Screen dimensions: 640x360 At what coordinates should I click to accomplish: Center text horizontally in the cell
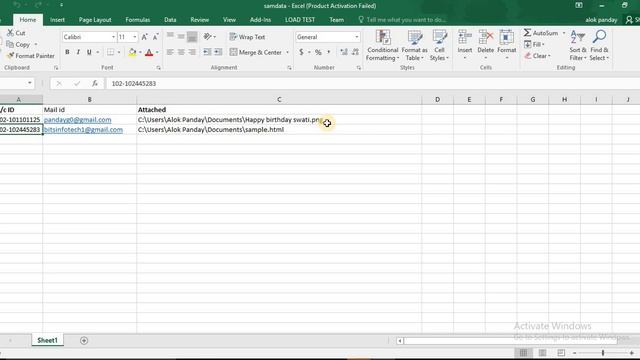(181, 52)
